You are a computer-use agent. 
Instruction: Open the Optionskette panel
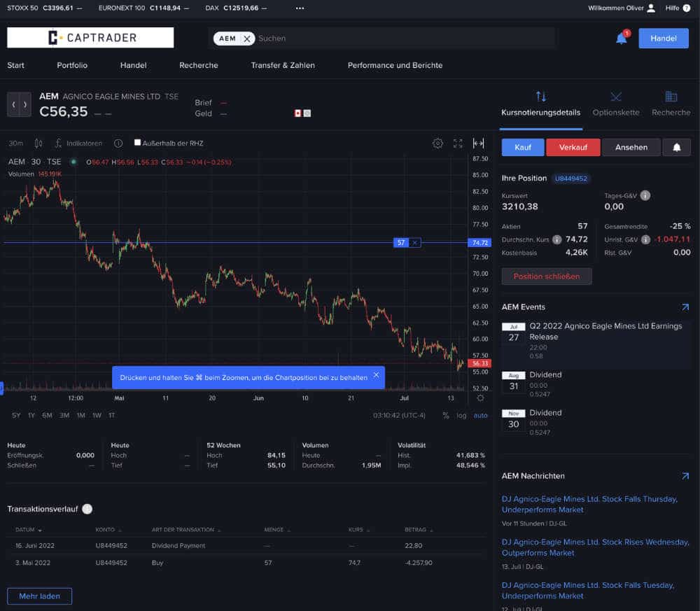(616, 104)
